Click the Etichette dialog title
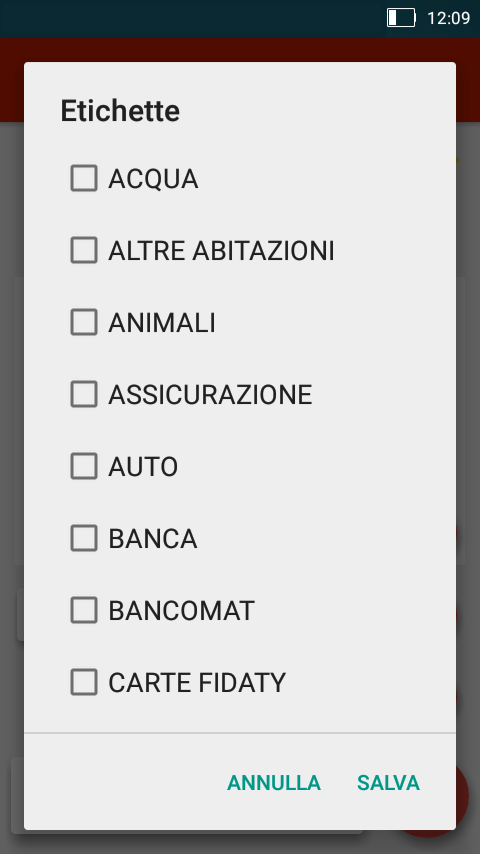Image resolution: width=480 pixels, height=854 pixels. pyautogui.click(x=120, y=111)
